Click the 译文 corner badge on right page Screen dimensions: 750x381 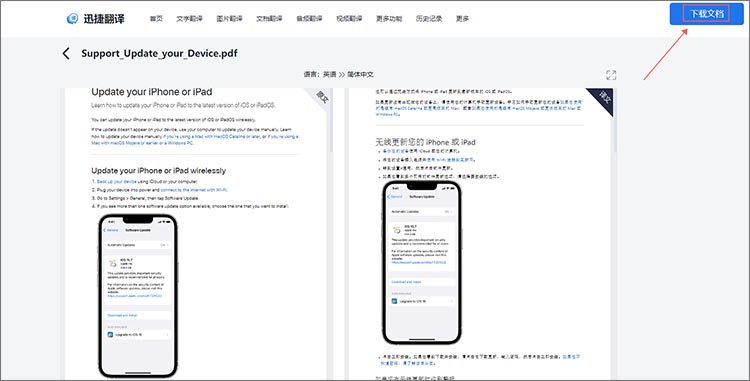[x=604, y=98]
